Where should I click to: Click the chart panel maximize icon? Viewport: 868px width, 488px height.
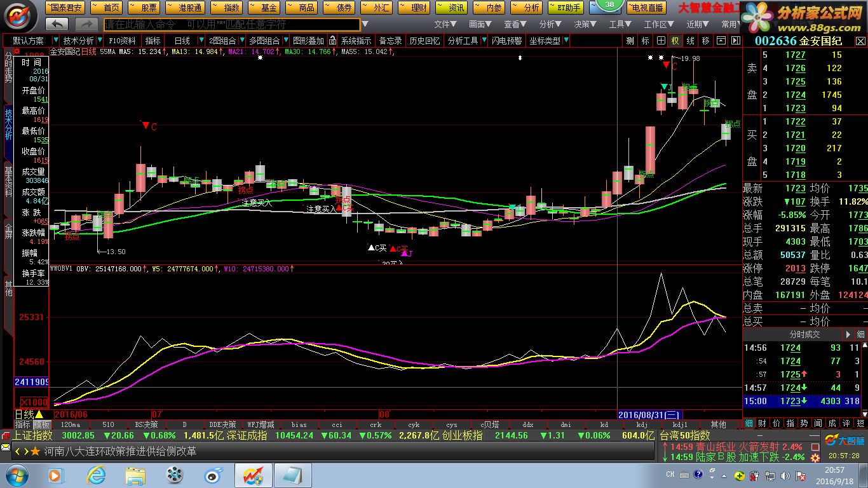[x=735, y=41]
